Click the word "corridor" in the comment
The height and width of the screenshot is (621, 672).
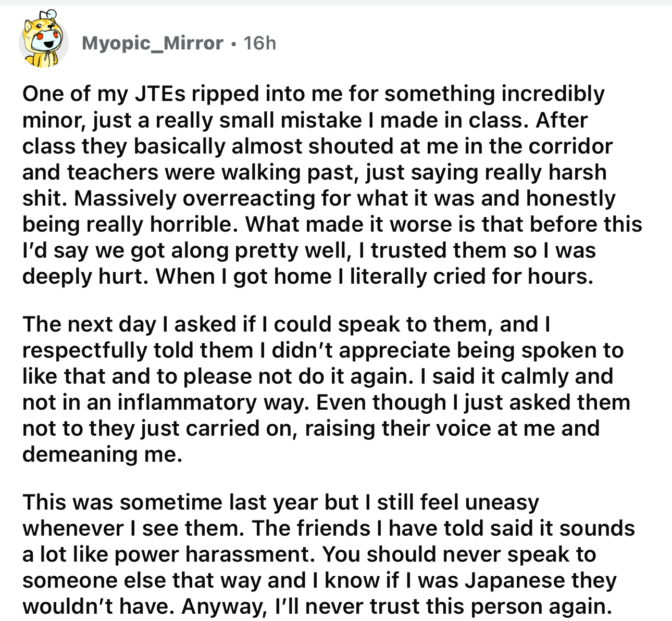(x=570, y=146)
